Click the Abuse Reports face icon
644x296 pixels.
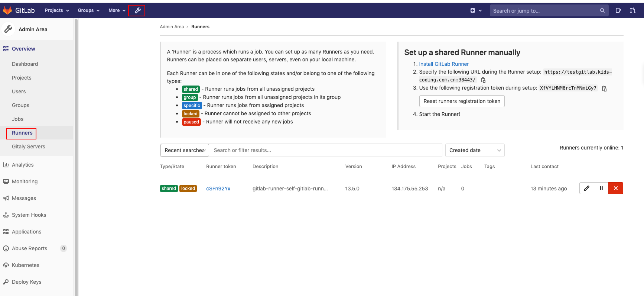pyautogui.click(x=6, y=248)
